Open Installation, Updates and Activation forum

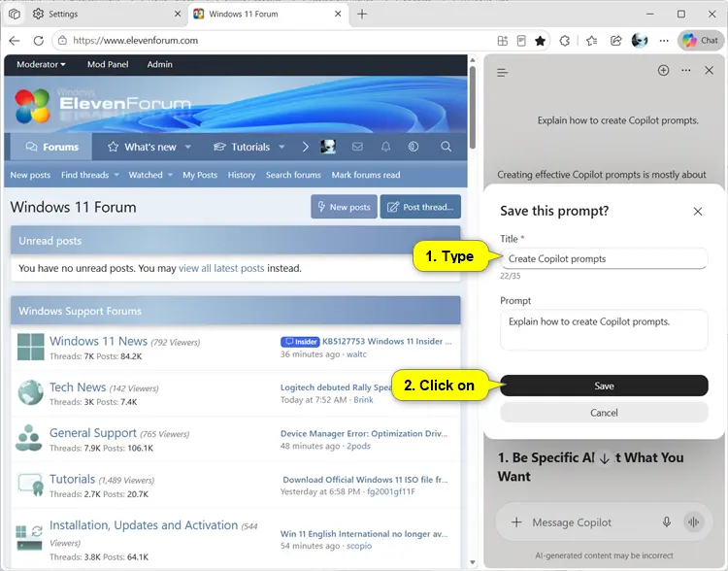point(144,525)
